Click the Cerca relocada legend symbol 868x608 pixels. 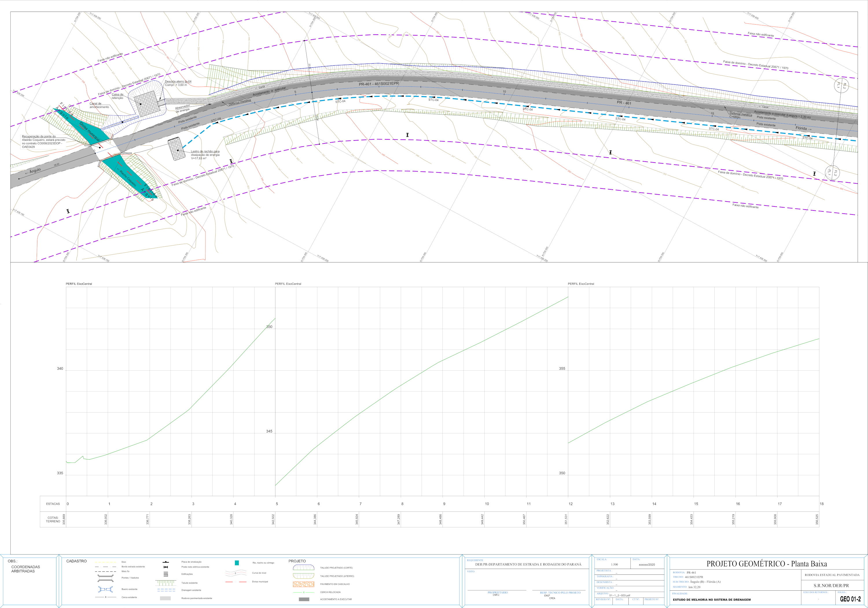304,592
